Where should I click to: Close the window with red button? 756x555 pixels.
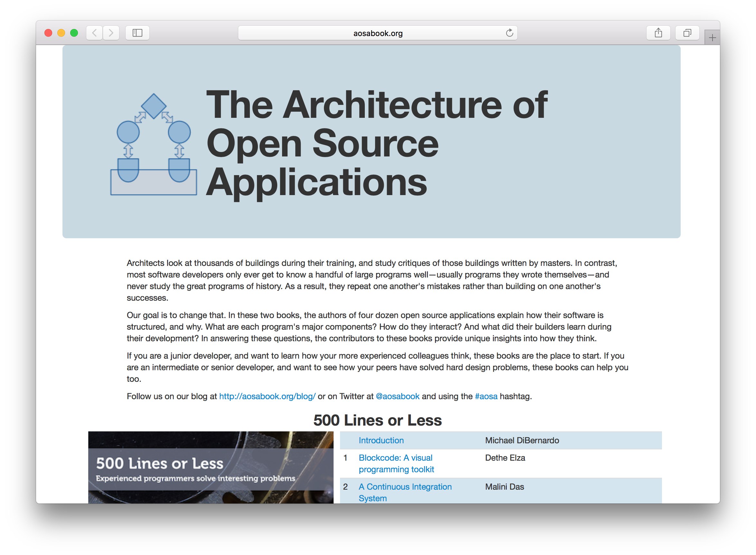point(48,33)
